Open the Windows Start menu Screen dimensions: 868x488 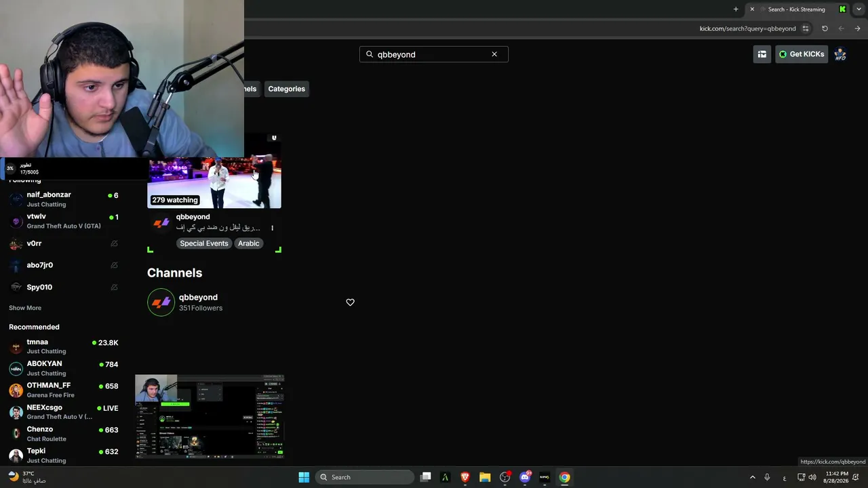[304, 477]
